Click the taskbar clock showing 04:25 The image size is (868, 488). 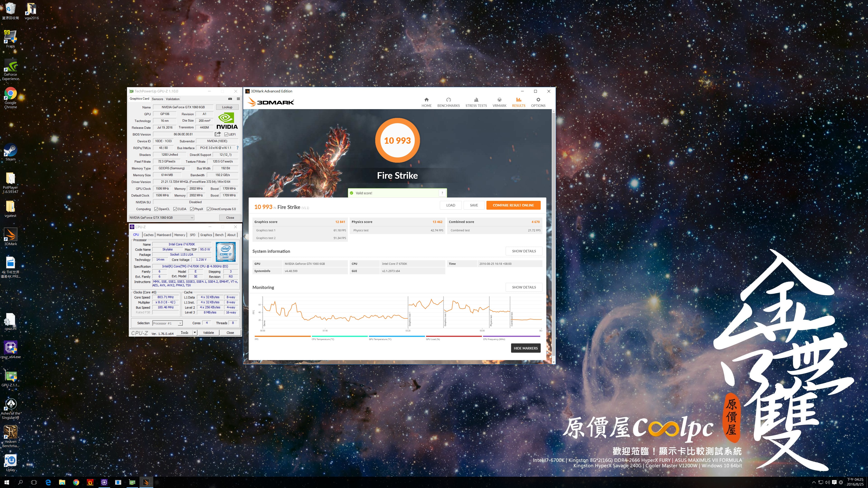[855, 482]
